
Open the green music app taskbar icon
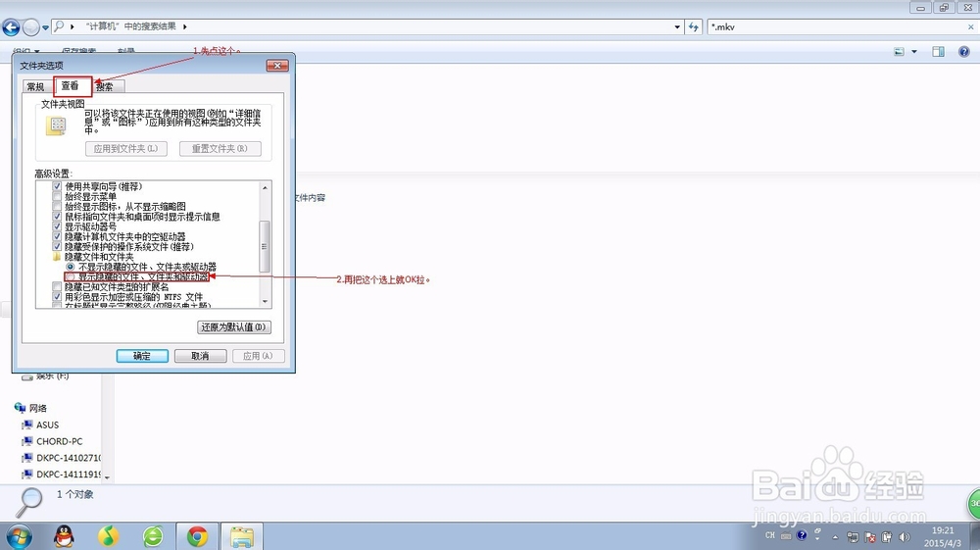click(109, 536)
